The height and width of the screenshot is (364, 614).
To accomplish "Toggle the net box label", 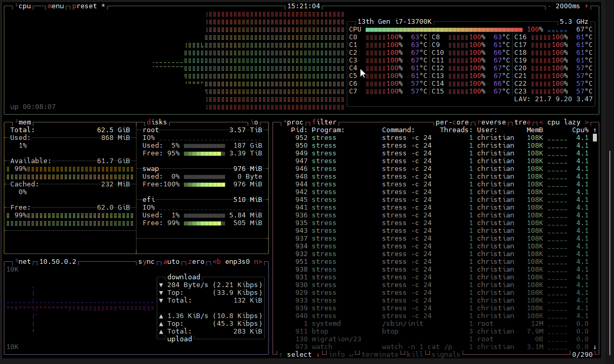I will pos(23,261).
